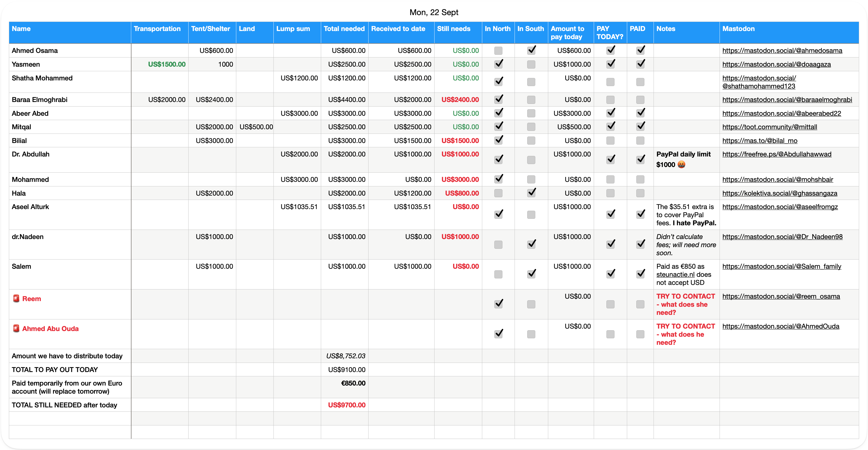Open the toot.community Mitqal profile link
The height and width of the screenshot is (450, 868).
tap(769, 127)
